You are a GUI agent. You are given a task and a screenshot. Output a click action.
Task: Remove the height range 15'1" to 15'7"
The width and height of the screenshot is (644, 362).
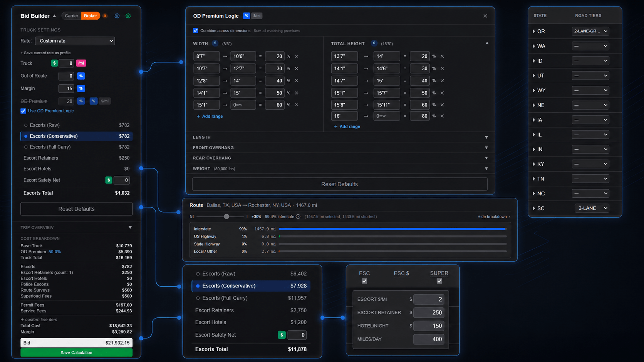442,93
